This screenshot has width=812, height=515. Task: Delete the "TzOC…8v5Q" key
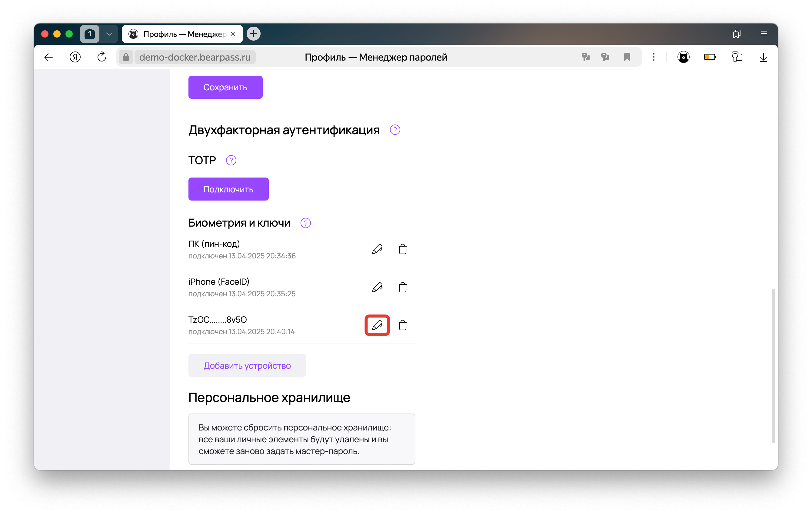[x=403, y=325]
